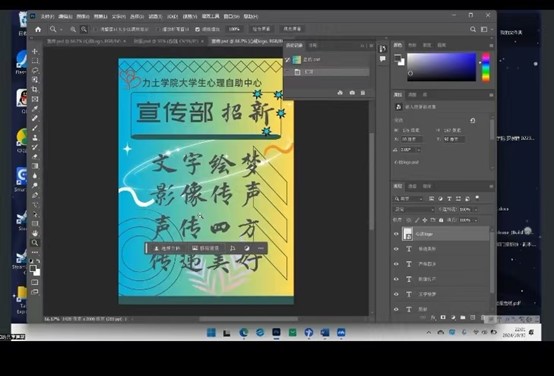Choose the Eyedropper tool
Screen dimensions: 554x376
pos(35,108)
